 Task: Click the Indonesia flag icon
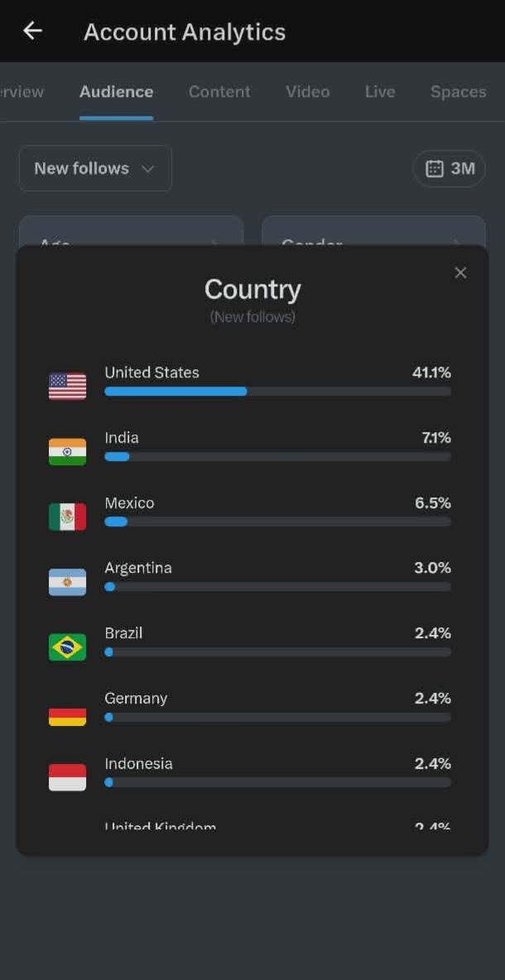[68, 777]
